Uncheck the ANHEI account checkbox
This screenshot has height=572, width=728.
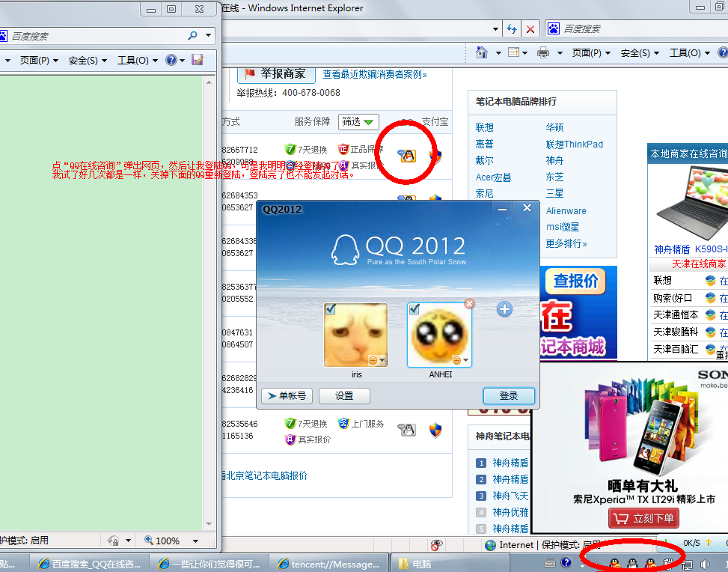tap(415, 309)
